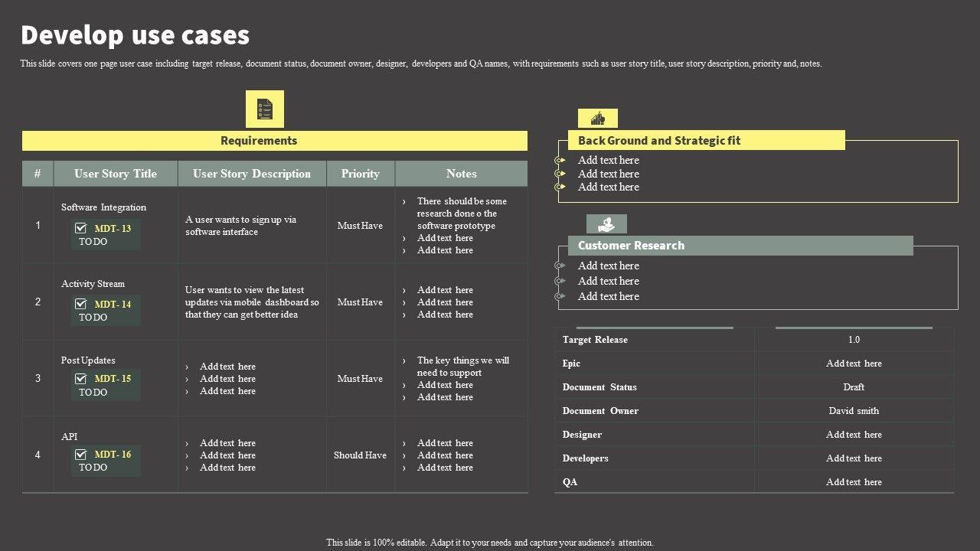Select "Add text here" in the Developers row
This screenshot has width=980, height=551.
854,458
